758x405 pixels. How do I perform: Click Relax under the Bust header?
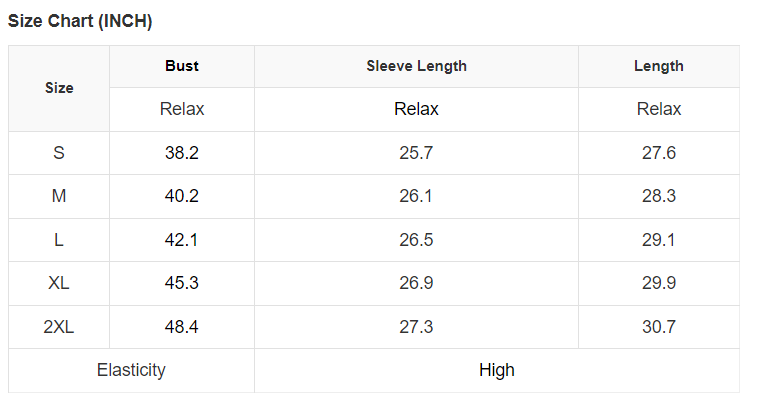coord(182,109)
